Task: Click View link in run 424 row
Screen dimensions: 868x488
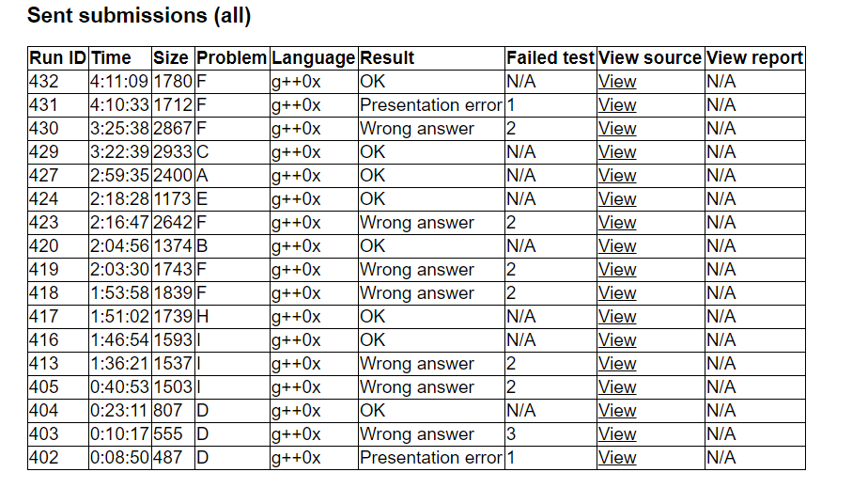Action: (617, 199)
